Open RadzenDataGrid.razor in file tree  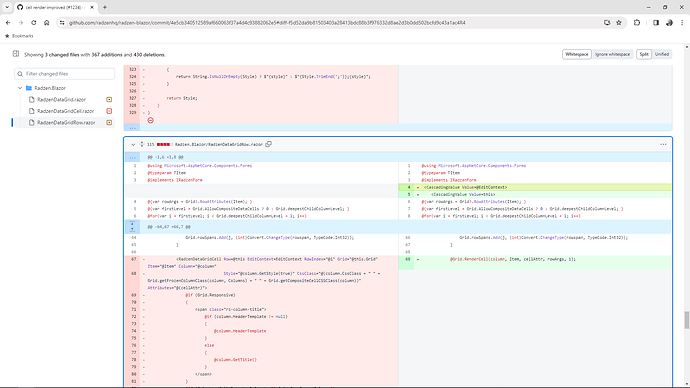click(61, 99)
